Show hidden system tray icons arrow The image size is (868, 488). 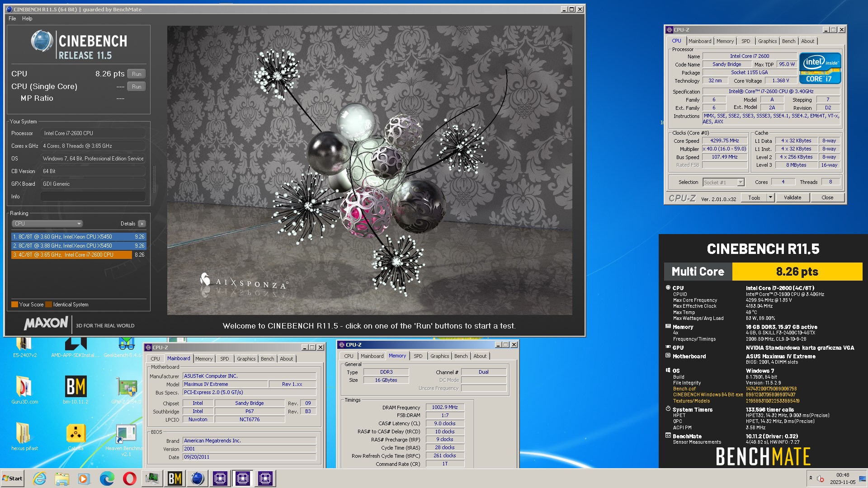(811, 478)
